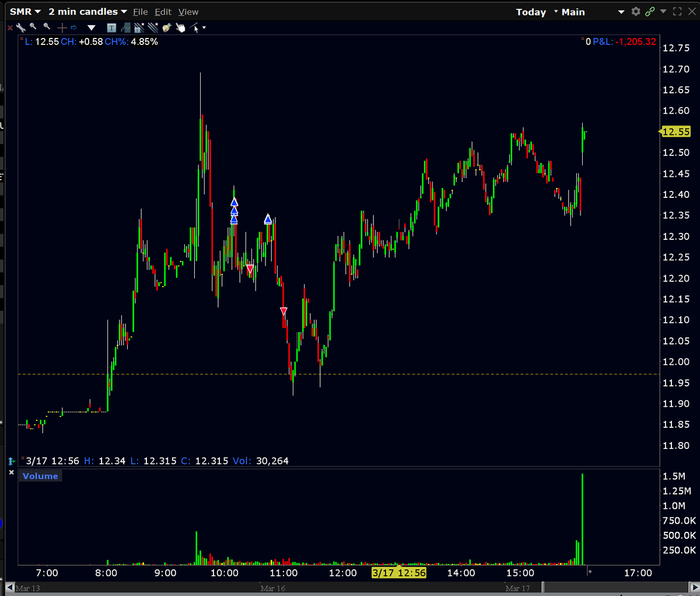Close the toolbar with the red X
Image resolution: width=700 pixels, height=596 pixels.
[x=10, y=27]
